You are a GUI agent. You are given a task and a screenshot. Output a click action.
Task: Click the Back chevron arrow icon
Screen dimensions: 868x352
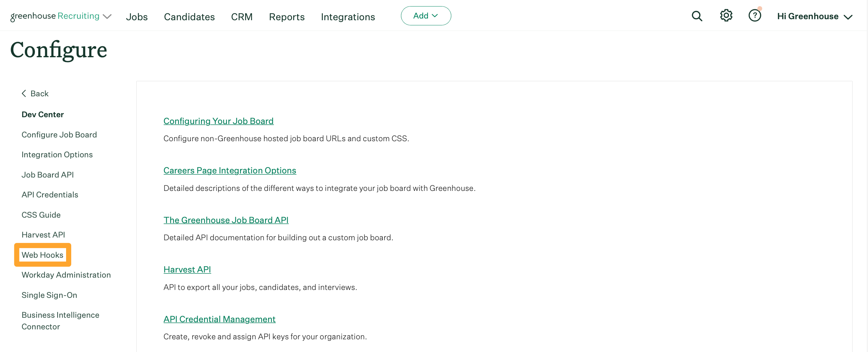pyautogui.click(x=24, y=94)
